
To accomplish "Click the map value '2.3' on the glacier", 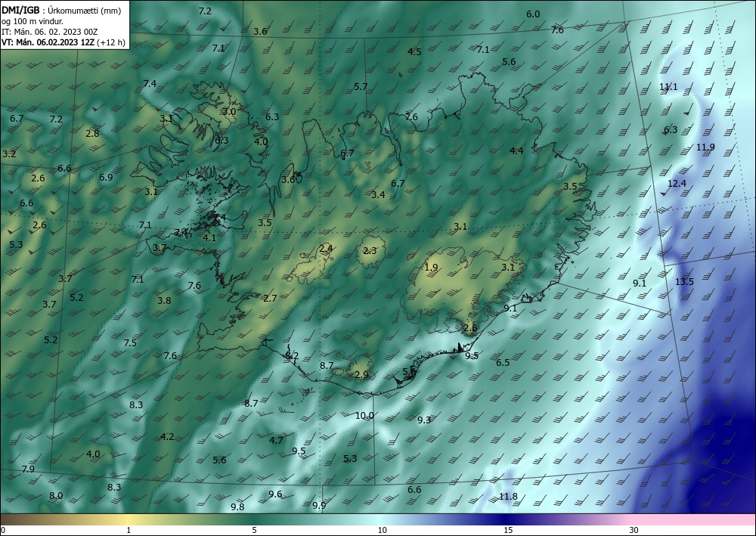I will click(370, 250).
